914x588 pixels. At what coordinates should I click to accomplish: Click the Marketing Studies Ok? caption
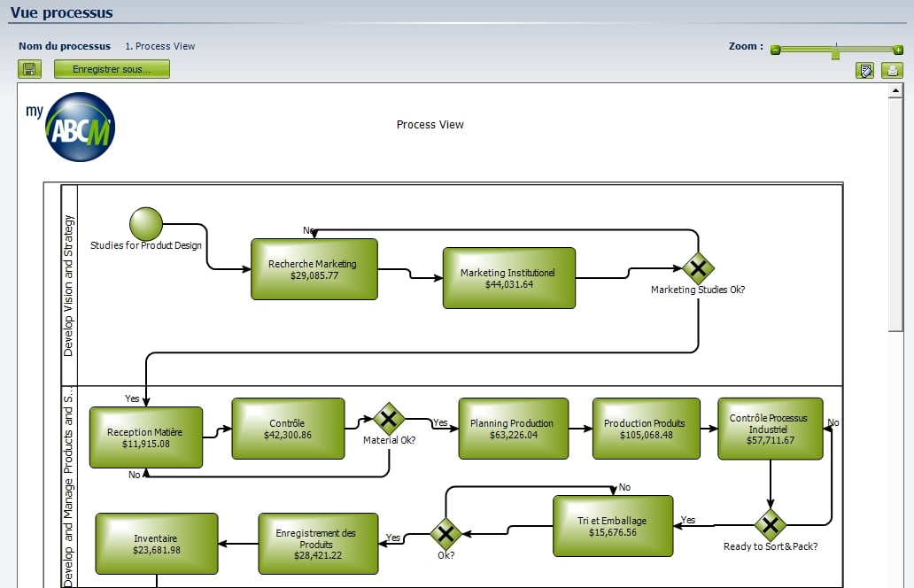[698, 290]
